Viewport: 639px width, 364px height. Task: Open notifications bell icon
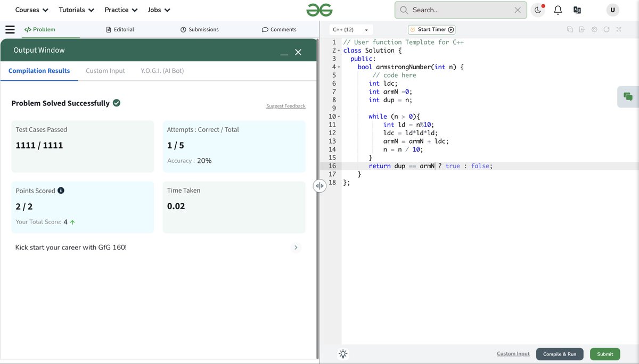click(x=558, y=10)
